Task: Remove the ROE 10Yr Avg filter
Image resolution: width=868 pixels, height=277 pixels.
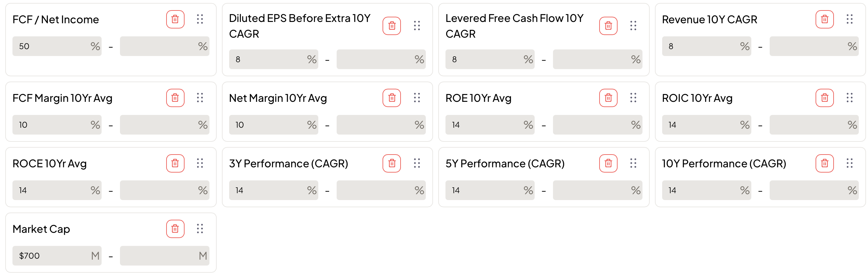Action: click(x=608, y=98)
